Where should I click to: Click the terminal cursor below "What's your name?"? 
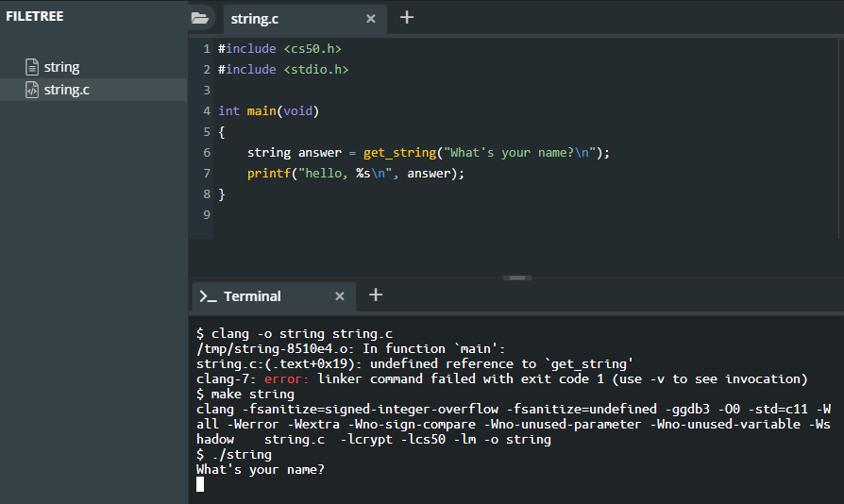pos(200,484)
